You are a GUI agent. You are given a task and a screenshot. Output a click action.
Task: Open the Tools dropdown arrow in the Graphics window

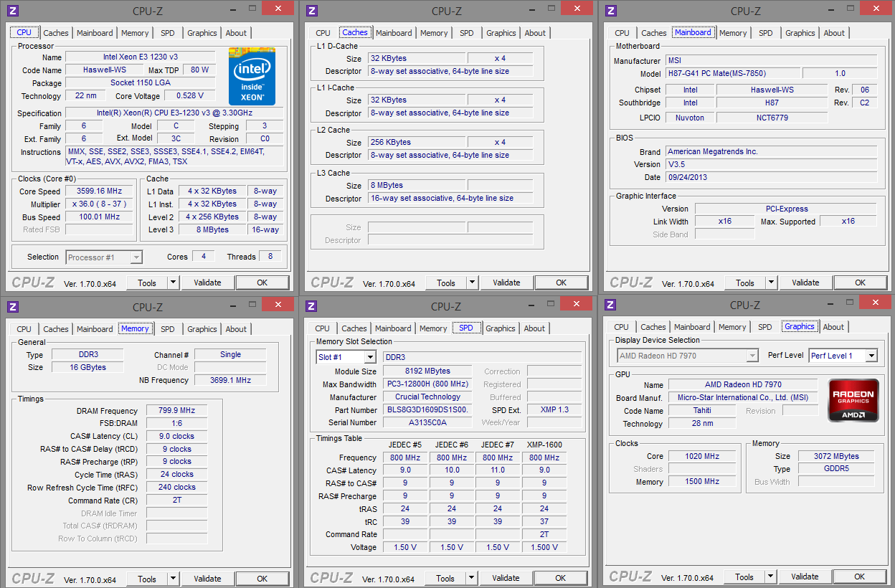770,577
